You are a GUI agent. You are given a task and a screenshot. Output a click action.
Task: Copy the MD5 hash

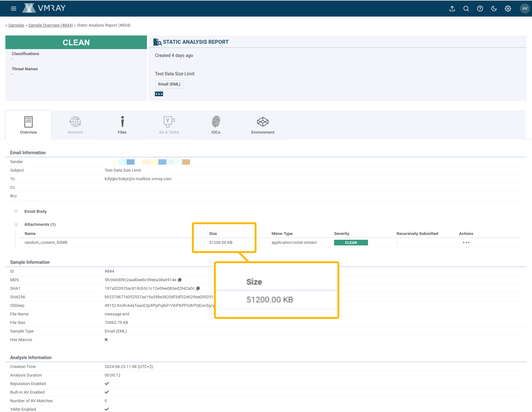tap(180, 280)
